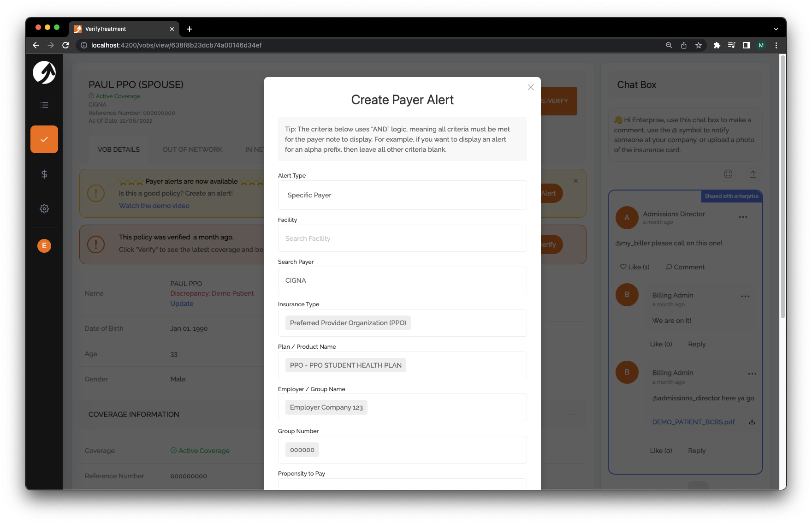Close the Create Payer Alert dialog

pos(530,87)
